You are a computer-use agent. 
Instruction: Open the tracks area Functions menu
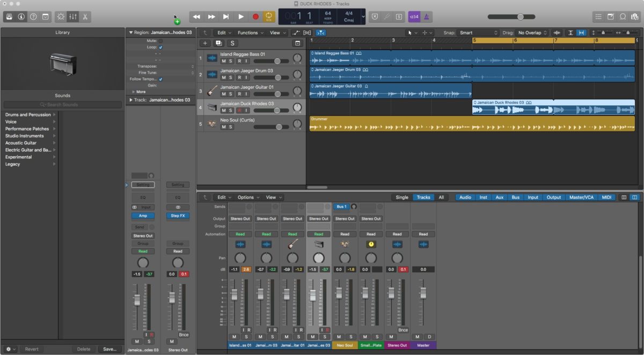pyautogui.click(x=251, y=33)
